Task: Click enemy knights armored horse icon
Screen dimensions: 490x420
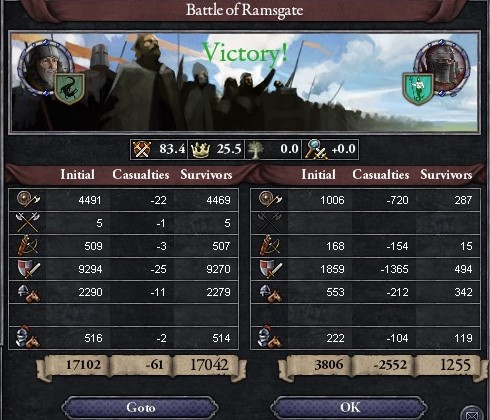Action: (270, 337)
